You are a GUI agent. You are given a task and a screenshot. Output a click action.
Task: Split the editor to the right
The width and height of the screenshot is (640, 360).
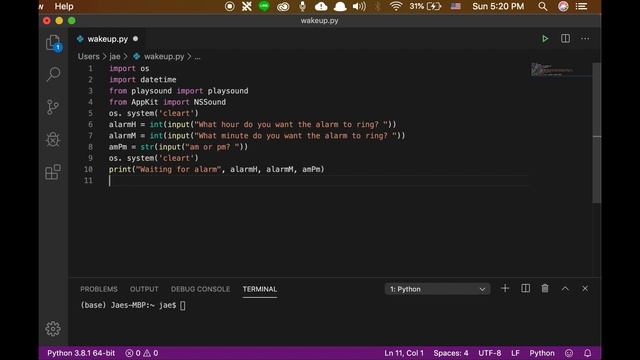[x=565, y=38]
